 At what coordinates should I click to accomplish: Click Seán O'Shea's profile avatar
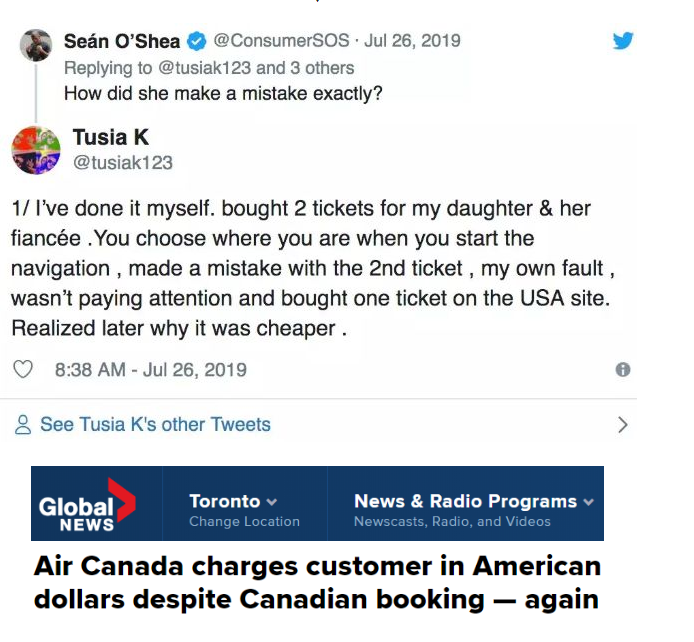36,45
